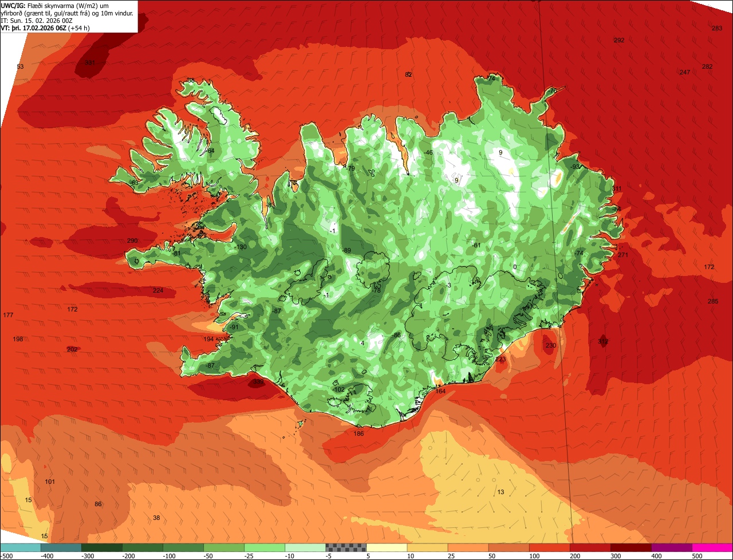The width and height of the screenshot is (733, 560).
Task: Click the 224 value on the map
Action: (158, 291)
